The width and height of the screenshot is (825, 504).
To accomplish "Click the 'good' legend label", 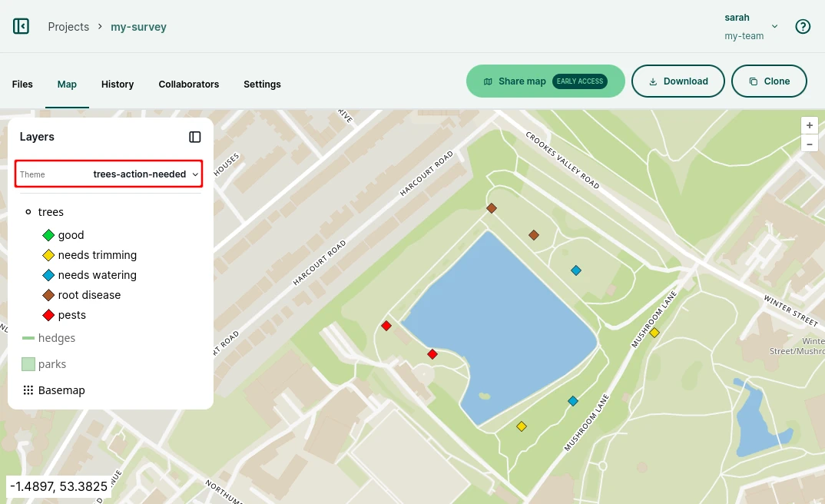I will click(x=71, y=235).
